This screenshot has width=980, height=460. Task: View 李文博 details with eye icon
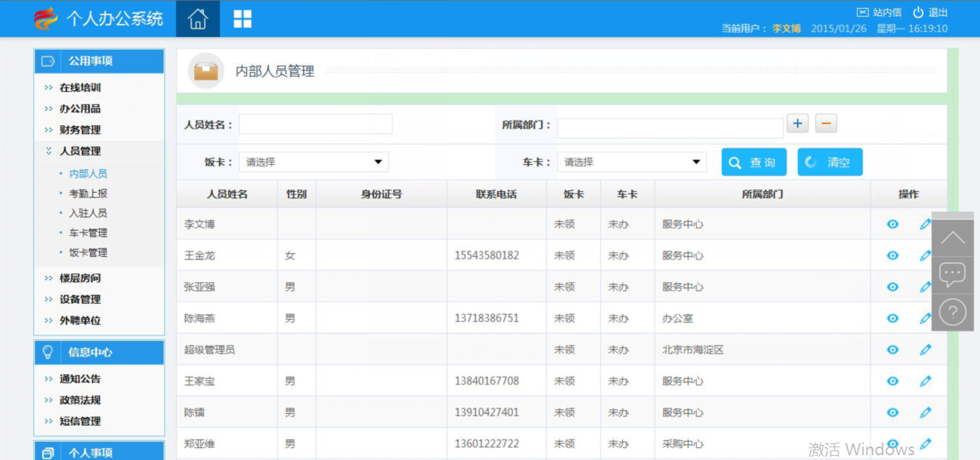pos(893,224)
